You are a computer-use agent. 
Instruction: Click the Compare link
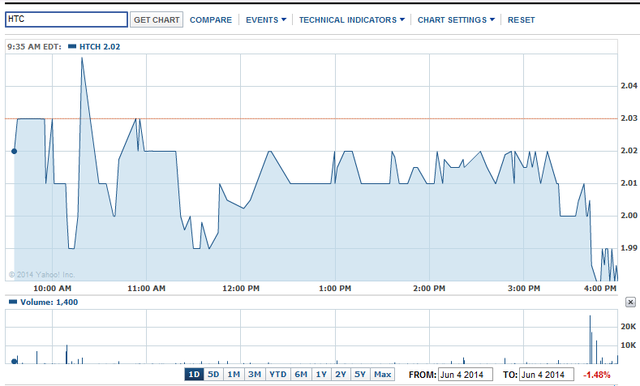pyautogui.click(x=211, y=20)
